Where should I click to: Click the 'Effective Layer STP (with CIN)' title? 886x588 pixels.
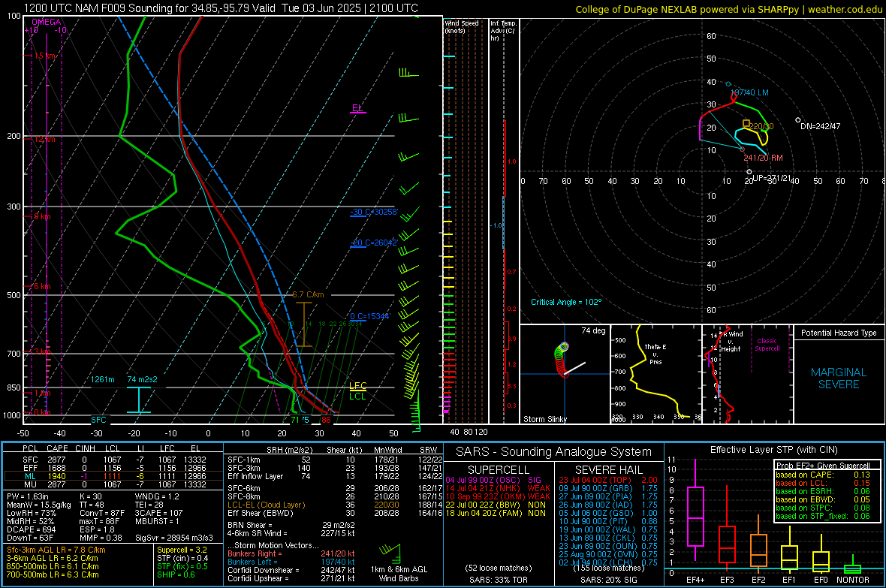(773, 450)
